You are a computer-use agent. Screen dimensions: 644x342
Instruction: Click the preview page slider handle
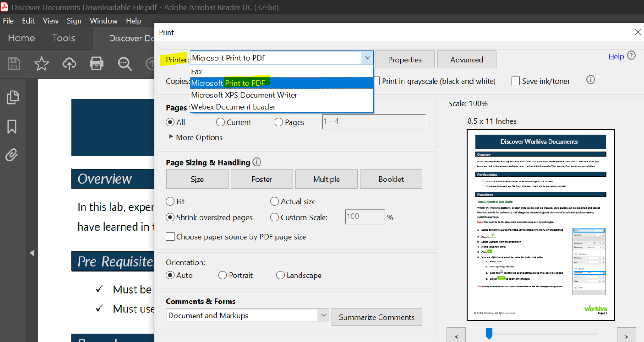(x=489, y=334)
